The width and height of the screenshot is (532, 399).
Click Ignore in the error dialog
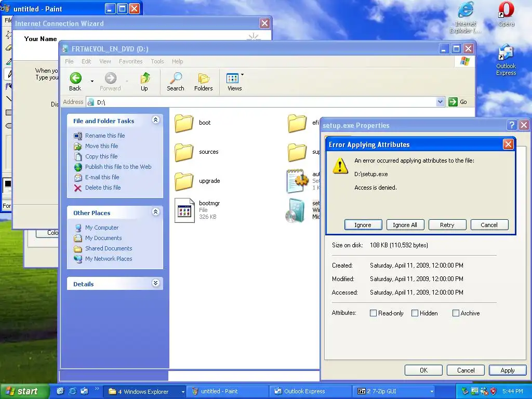click(363, 225)
